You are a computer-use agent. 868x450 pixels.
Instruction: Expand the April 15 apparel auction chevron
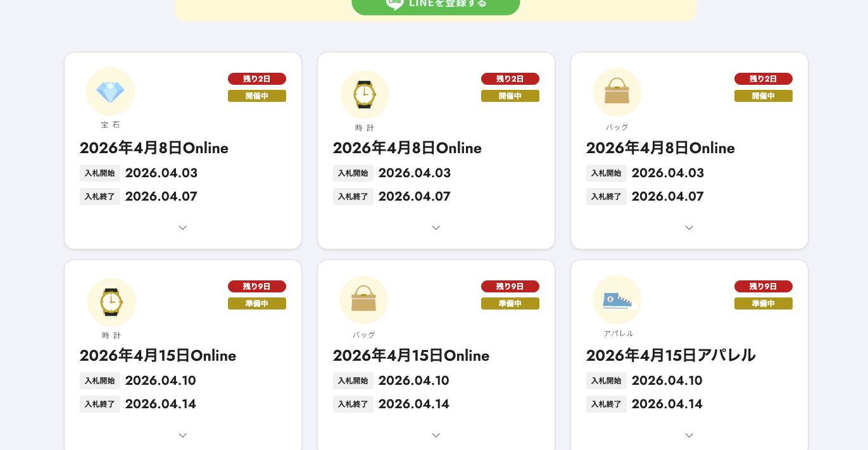point(689,435)
